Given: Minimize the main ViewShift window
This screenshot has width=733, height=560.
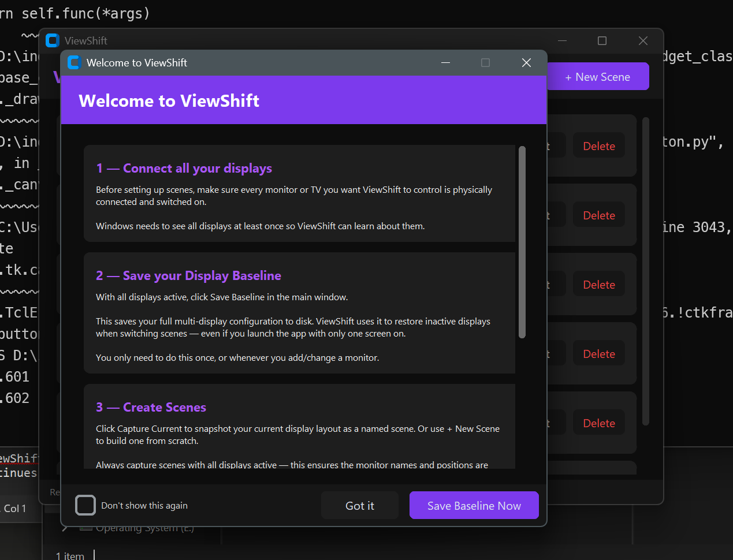Looking at the screenshot, I should (562, 40).
